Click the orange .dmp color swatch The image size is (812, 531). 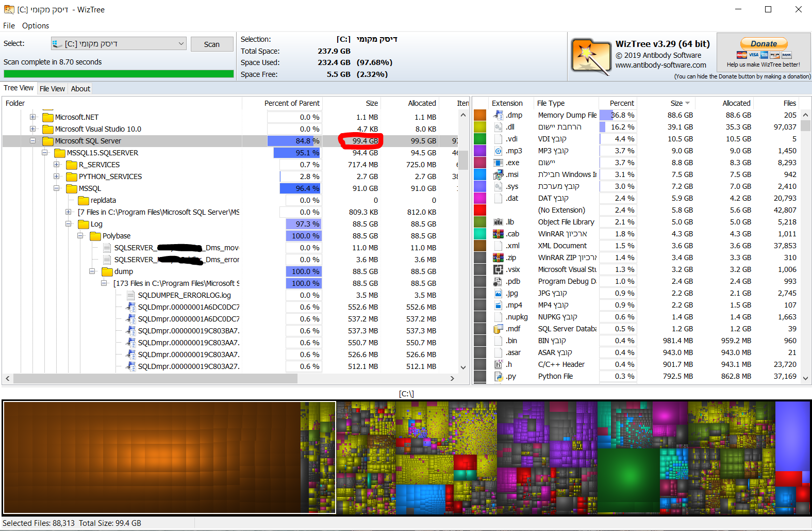tap(480, 115)
